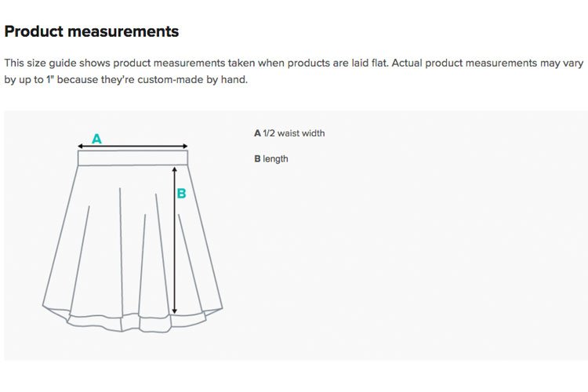Click the leftmost pleat line on skirt

(79, 256)
